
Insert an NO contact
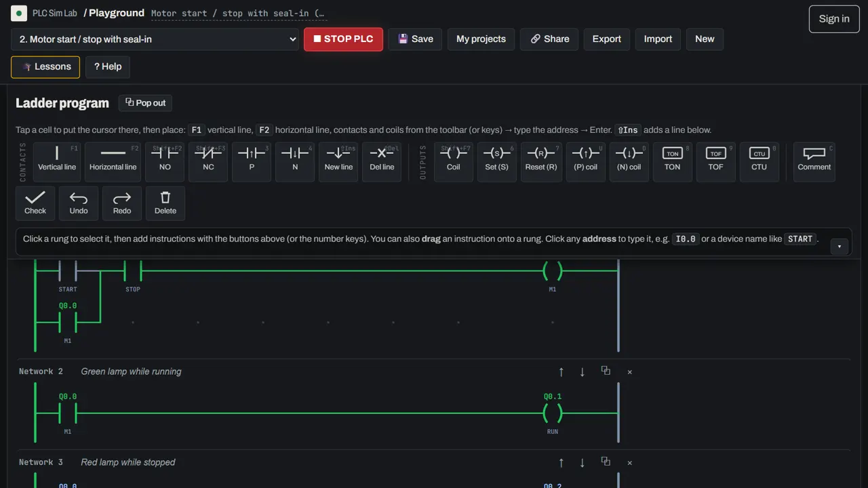click(165, 162)
